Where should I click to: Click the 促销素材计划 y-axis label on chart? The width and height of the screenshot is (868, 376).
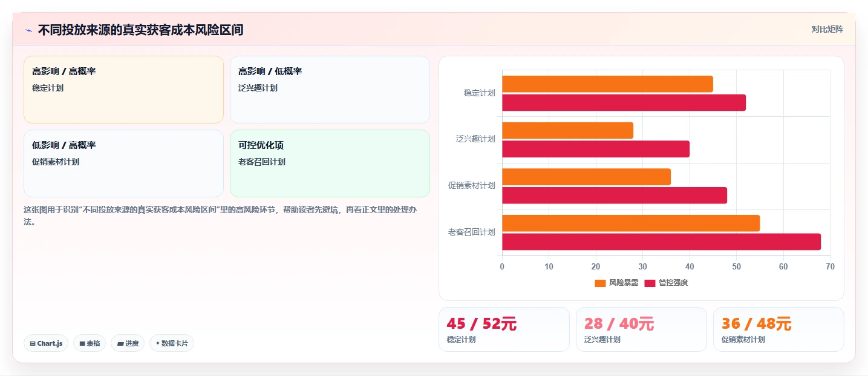471,185
